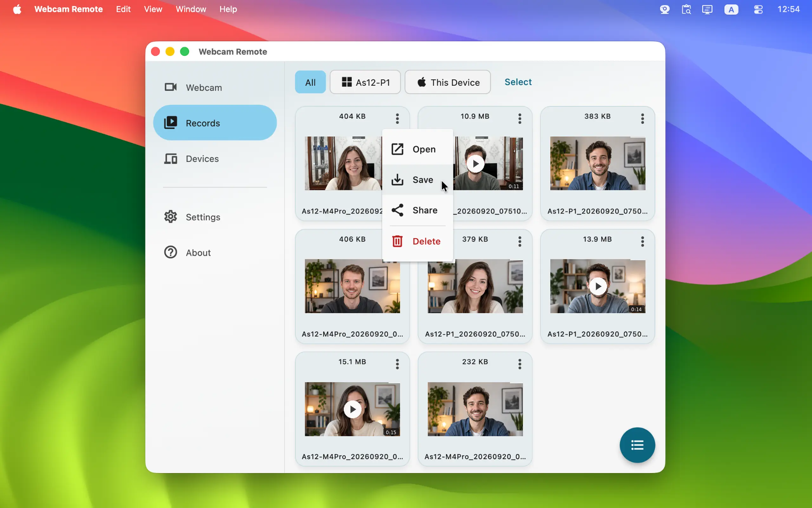The width and height of the screenshot is (812, 508).
Task: Click the 13.9 MB size label
Action: (597, 239)
